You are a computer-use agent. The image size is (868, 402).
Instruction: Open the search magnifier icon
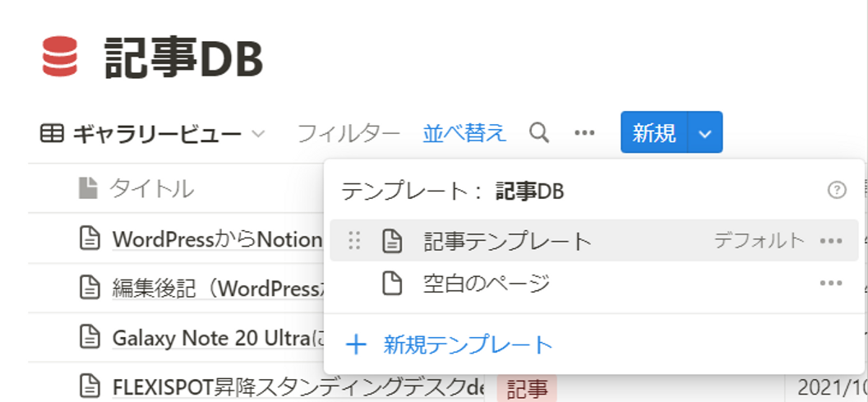coord(539,133)
